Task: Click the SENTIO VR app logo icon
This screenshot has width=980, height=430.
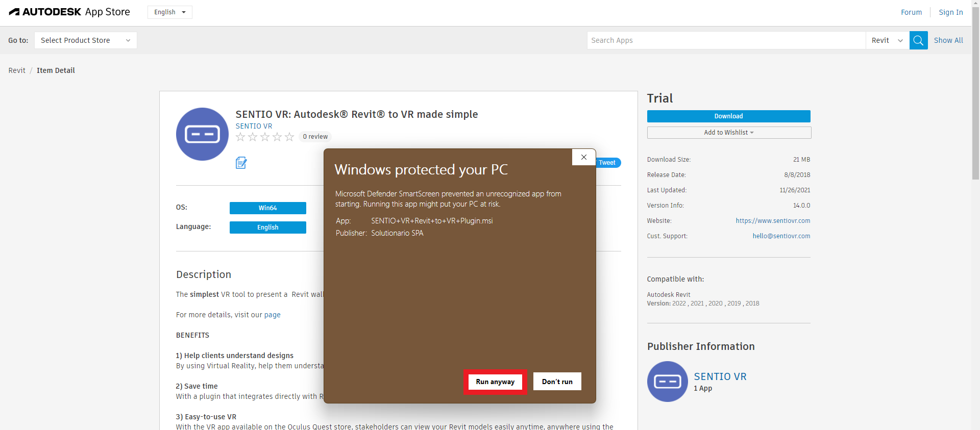Action: [202, 134]
